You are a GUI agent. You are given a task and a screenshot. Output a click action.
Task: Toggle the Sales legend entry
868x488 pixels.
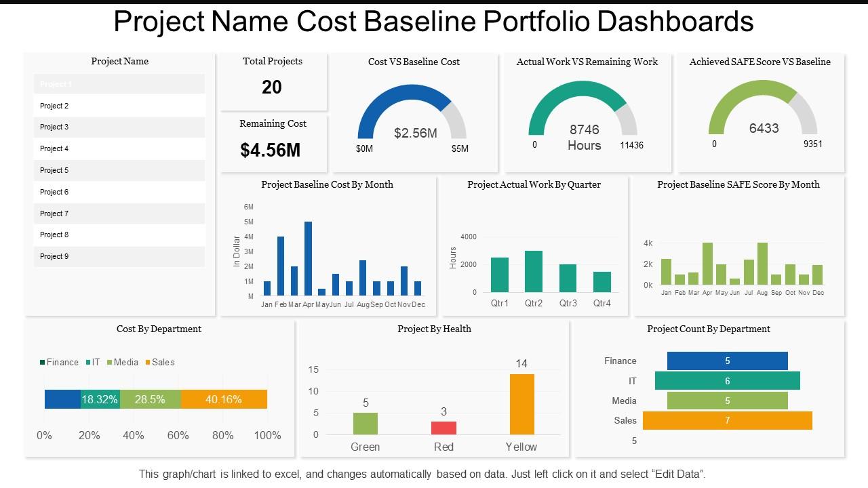point(160,362)
